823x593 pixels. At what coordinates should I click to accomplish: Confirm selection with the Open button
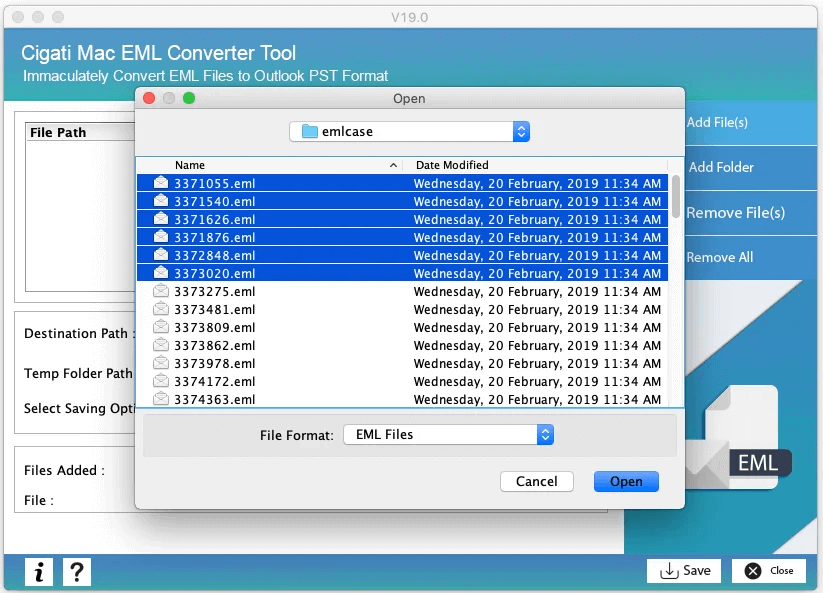[x=626, y=481]
